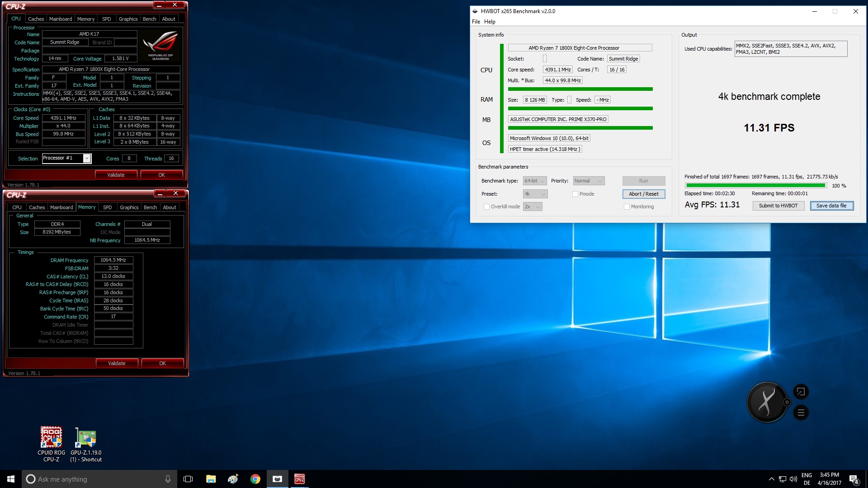Image resolution: width=868 pixels, height=488 pixels.
Task: Open the network status tray icon
Action: tap(782, 479)
